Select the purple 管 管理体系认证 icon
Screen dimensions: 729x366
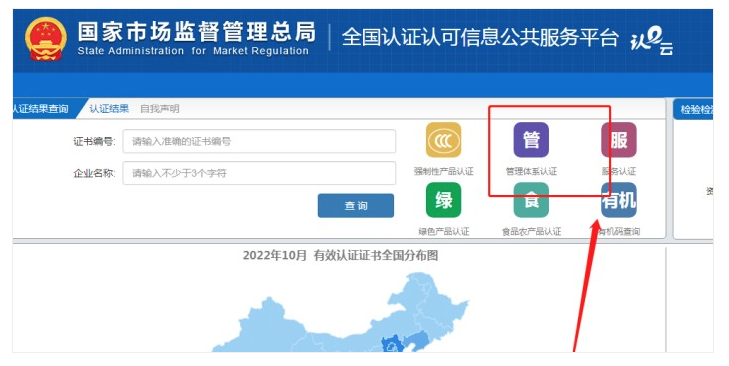click(x=531, y=140)
